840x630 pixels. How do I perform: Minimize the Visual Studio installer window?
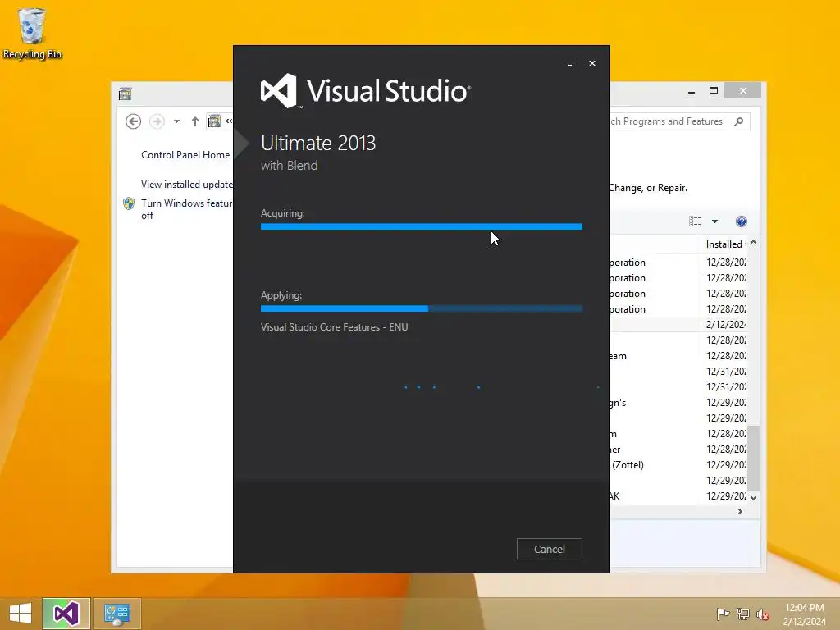tap(570, 64)
